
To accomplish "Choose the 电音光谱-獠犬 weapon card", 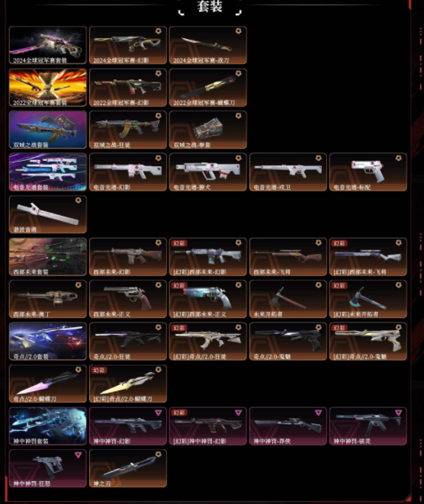I will (208, 172).
